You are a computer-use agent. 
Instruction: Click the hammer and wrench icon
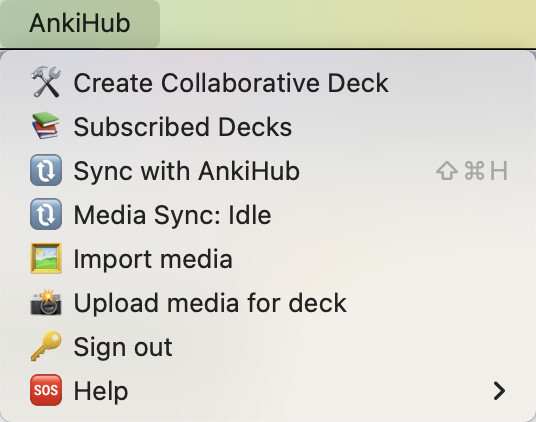(46, 82)
